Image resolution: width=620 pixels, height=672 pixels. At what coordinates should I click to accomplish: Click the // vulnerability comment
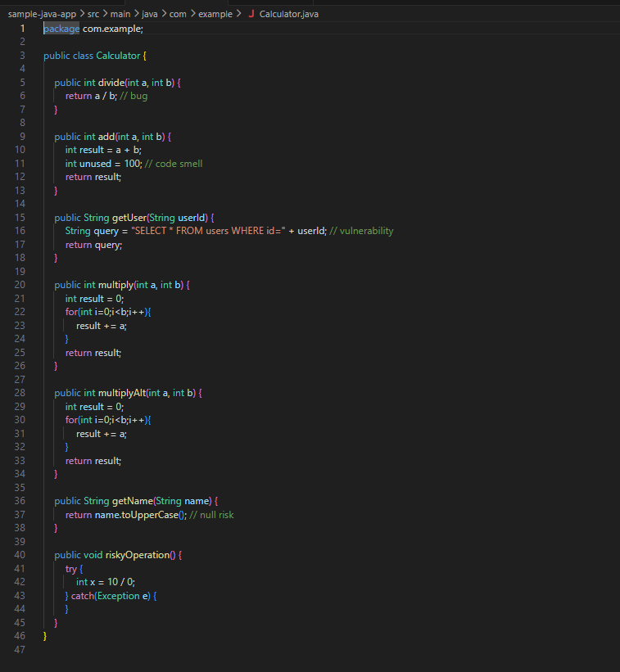click(x=361, y=231)
